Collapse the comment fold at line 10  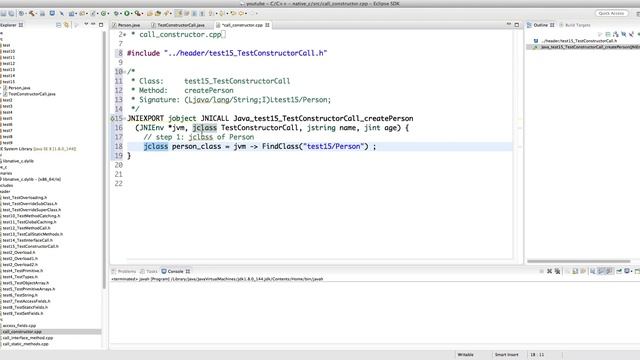coord(125,71)
